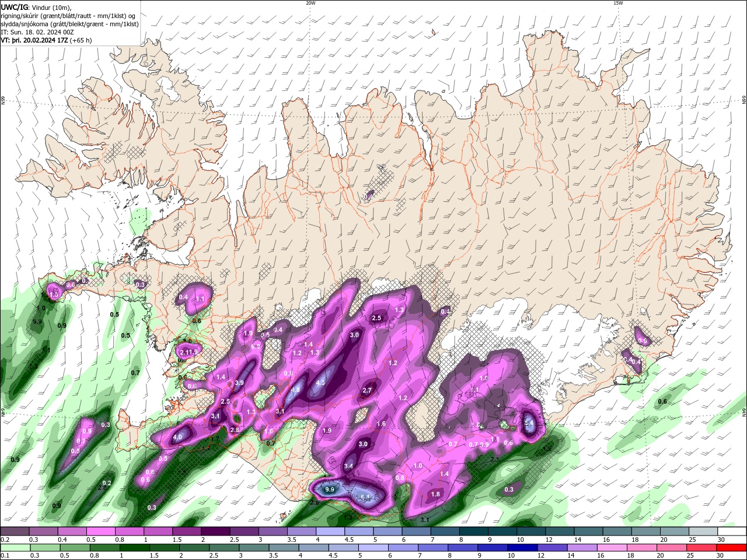Pick the deep purple 2 snow scale swatch
This screenshot has width=747, height=560.
(215, 531)
